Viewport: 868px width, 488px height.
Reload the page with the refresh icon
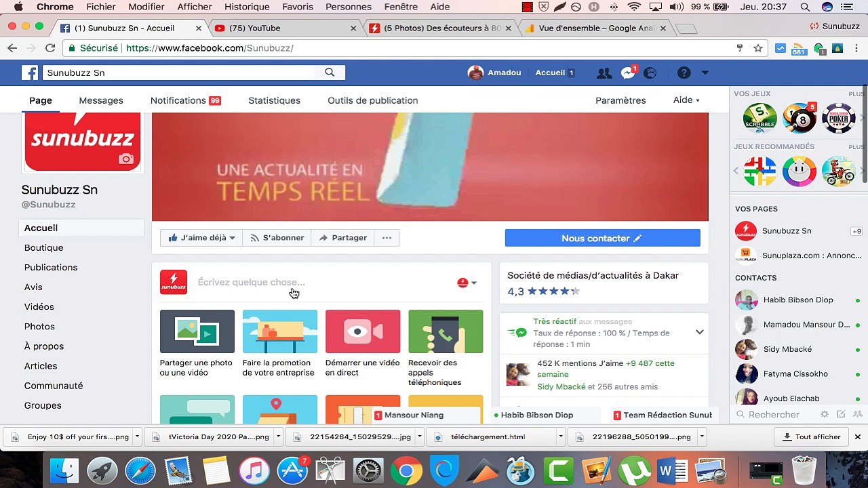pyautogui.click(x=50, y=48)
